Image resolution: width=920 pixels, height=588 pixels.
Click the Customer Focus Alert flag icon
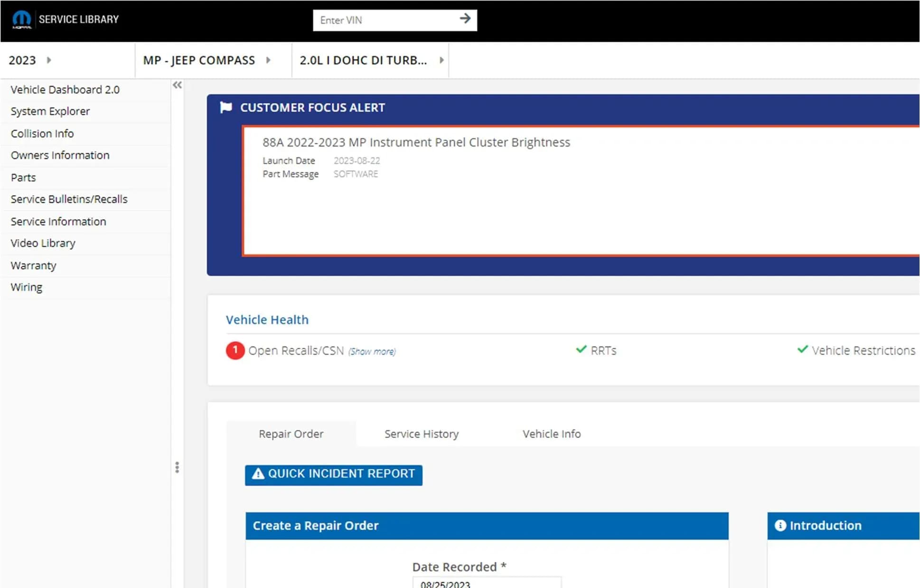[x=226, y=108]
